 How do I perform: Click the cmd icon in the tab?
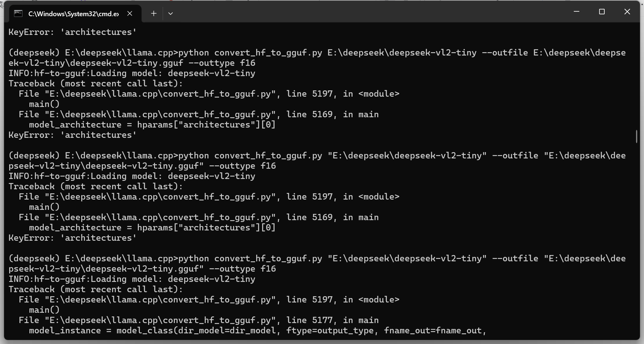pyautogui.click(x=18, y=14)
